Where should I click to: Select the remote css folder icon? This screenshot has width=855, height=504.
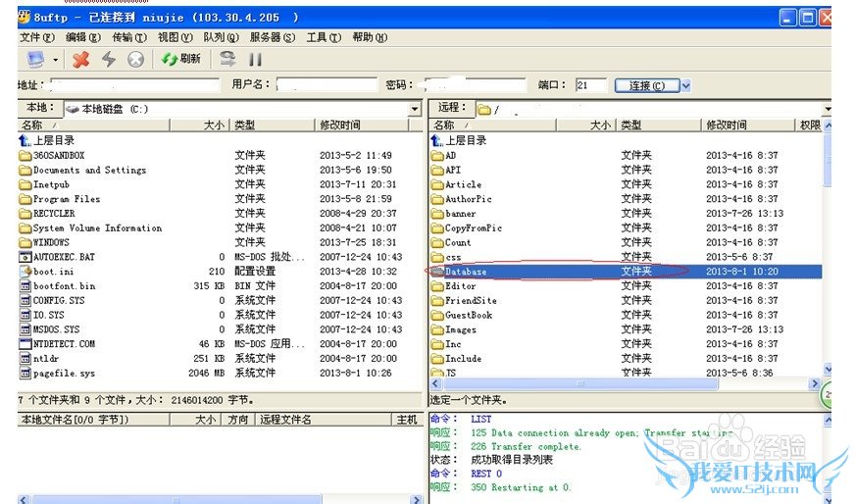[x=437, y=257]
